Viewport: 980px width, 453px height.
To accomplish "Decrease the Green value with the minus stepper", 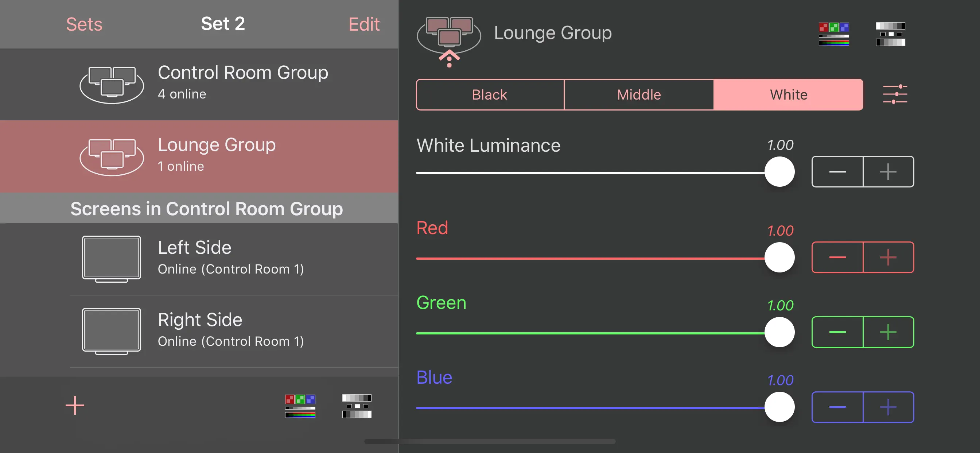I will (x=837, y=332).
